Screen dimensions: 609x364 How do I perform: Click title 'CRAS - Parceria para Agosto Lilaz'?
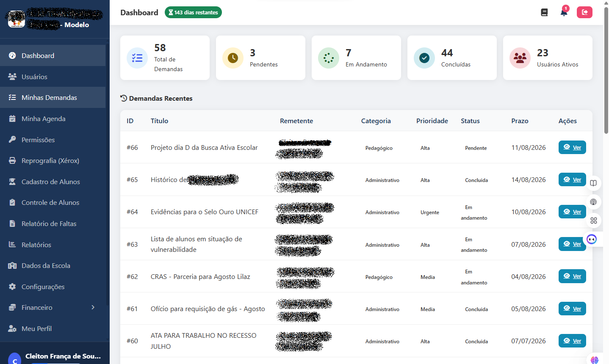pyautogui.click(x=200, y=276)
